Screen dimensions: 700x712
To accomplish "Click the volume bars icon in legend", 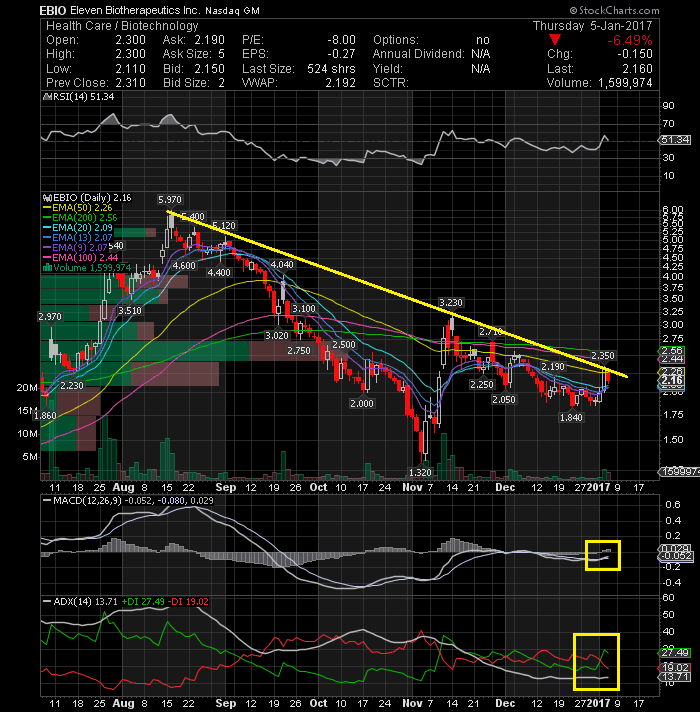I will point(47,268).
